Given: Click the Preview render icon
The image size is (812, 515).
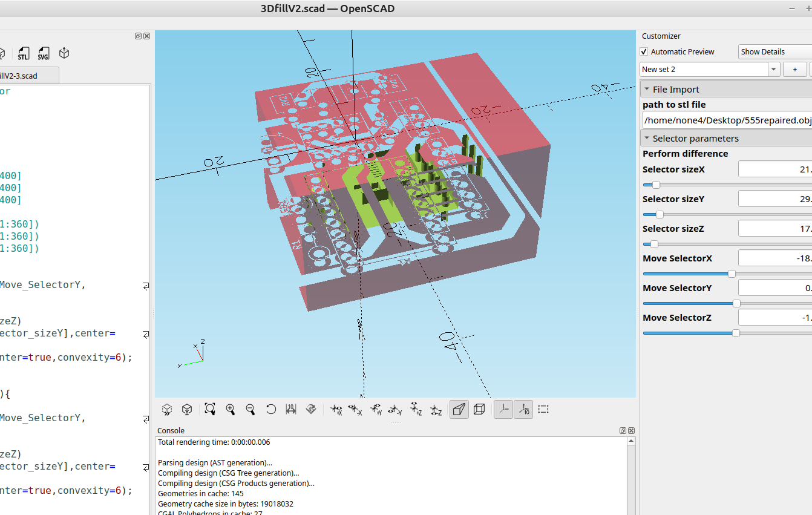Looking at the screenshot, I should (x=168, y=409).
